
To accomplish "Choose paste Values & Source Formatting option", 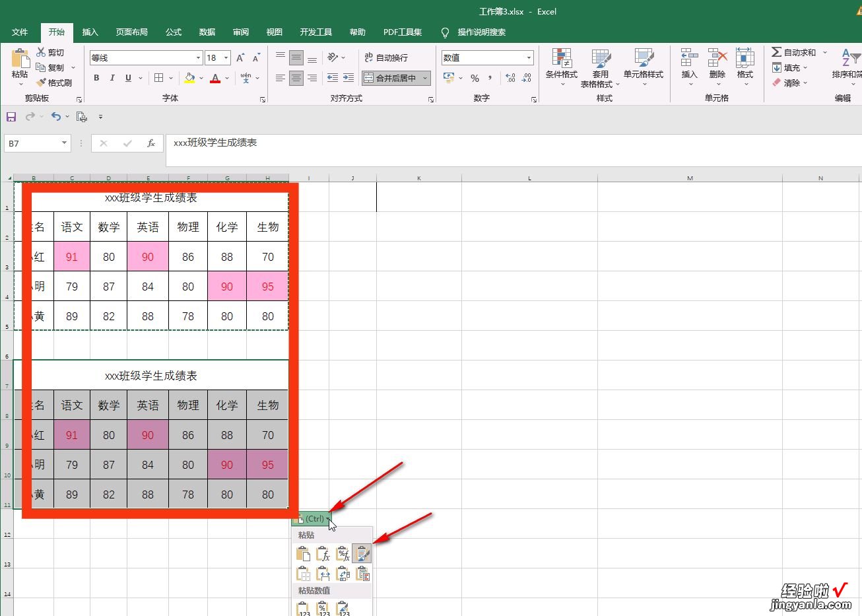I will pyautogui.click(x=343, y=609).
